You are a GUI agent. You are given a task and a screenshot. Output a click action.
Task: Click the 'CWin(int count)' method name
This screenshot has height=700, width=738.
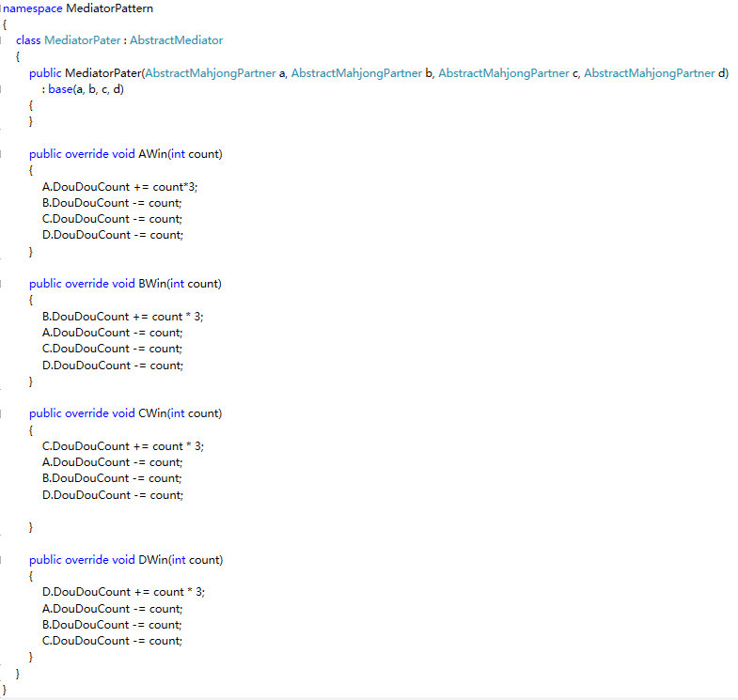(180, 413)
